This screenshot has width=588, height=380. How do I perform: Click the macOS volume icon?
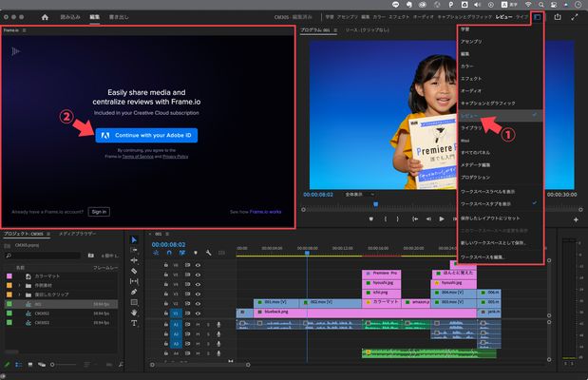[478, 5]
